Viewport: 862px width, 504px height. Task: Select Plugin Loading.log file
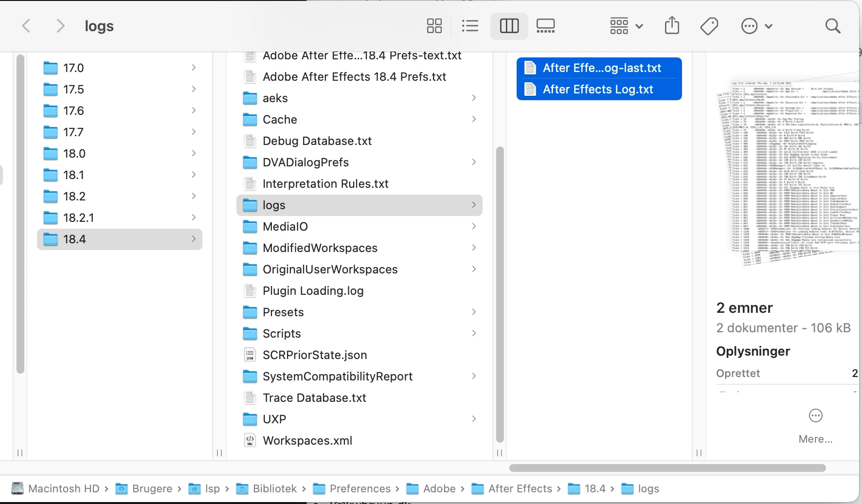[x=359, y=291]
